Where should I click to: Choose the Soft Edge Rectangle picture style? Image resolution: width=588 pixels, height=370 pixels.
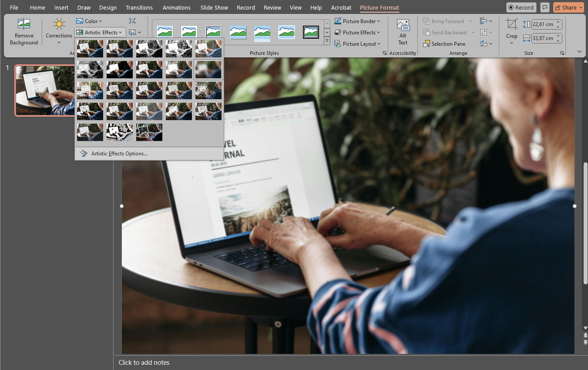coord(287,32)
